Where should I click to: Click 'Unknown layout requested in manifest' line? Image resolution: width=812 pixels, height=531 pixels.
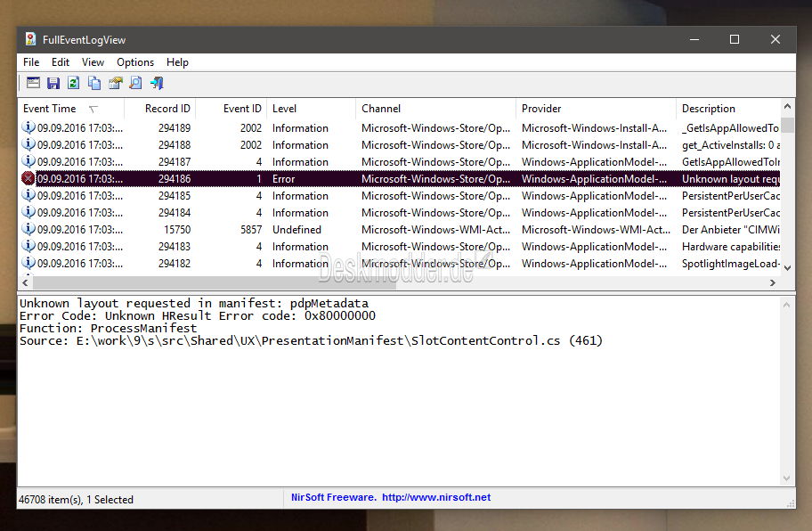[194, 304]
